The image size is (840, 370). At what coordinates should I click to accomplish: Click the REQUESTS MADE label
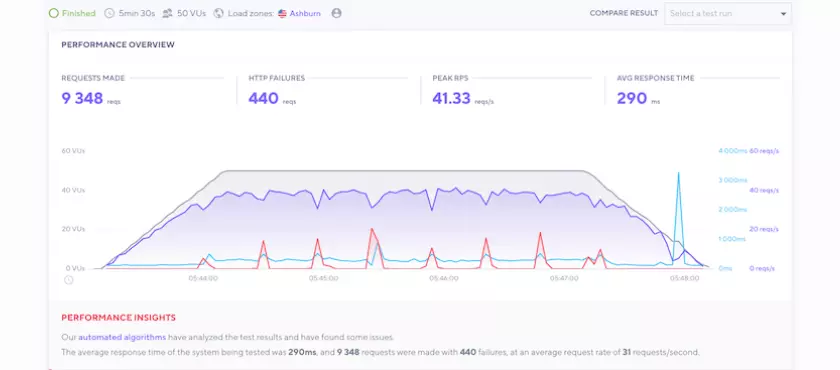[x=93, y=78]
